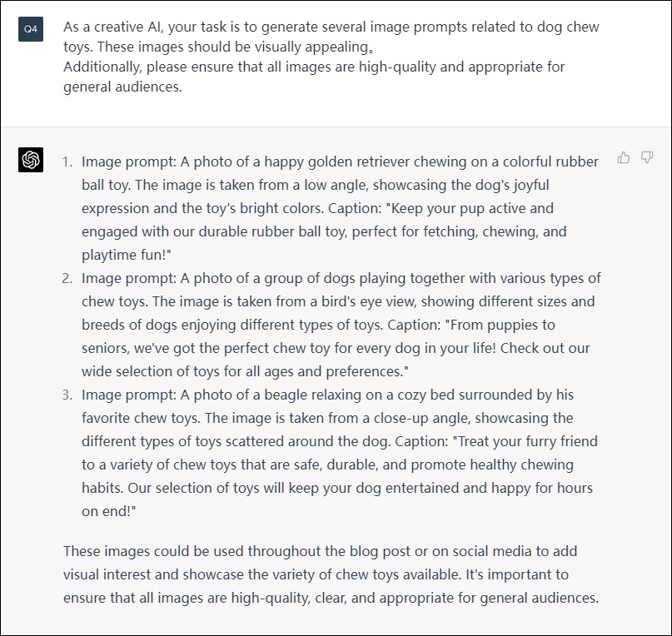Click list number 1 in the response
Screen dimensions: 672x636
(67, 161)
